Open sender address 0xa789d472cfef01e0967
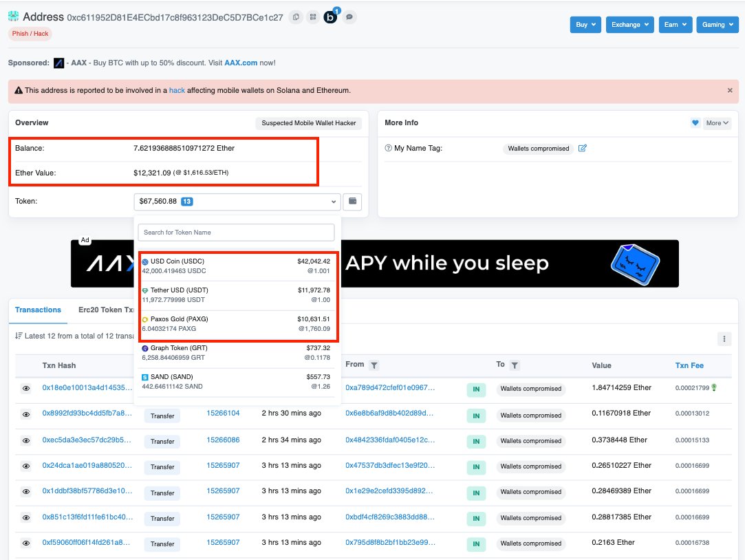Viewport: 745px width, 560px height. tap(390, 387)
